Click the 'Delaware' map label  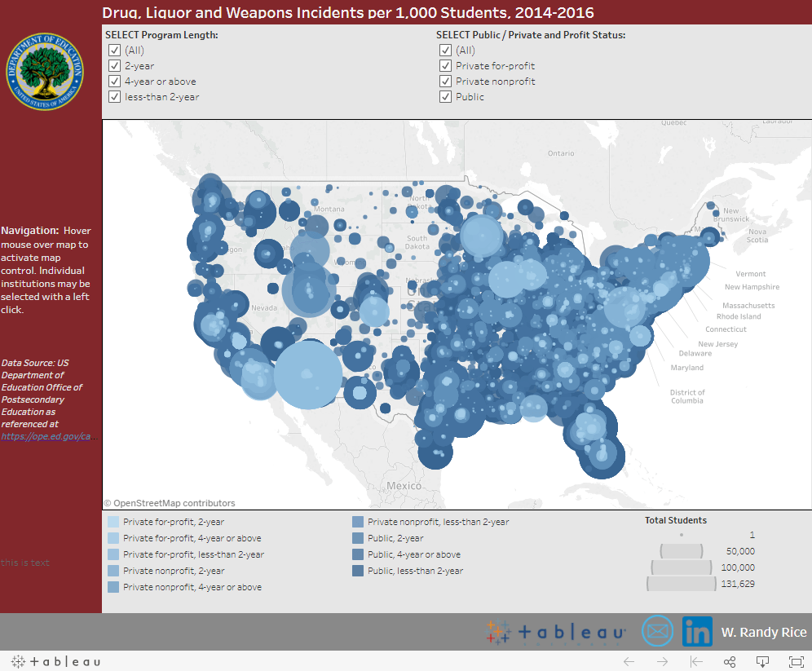(x=695, y=354)
